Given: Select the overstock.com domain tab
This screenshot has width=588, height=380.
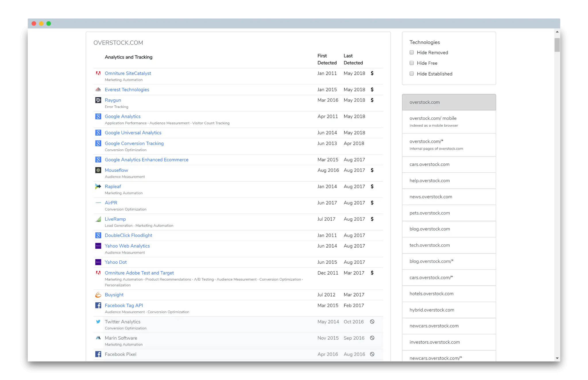Looking at the screenshot, I should pyautogui.click(x=449, y=102).
